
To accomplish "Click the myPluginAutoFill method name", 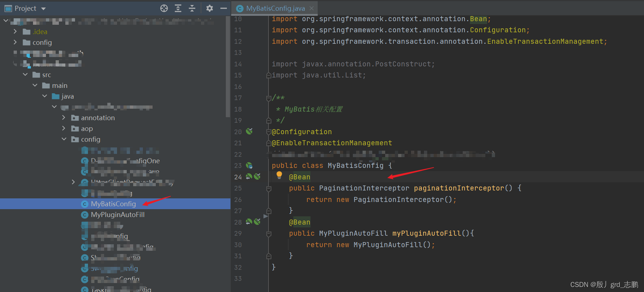I will 426,233.
